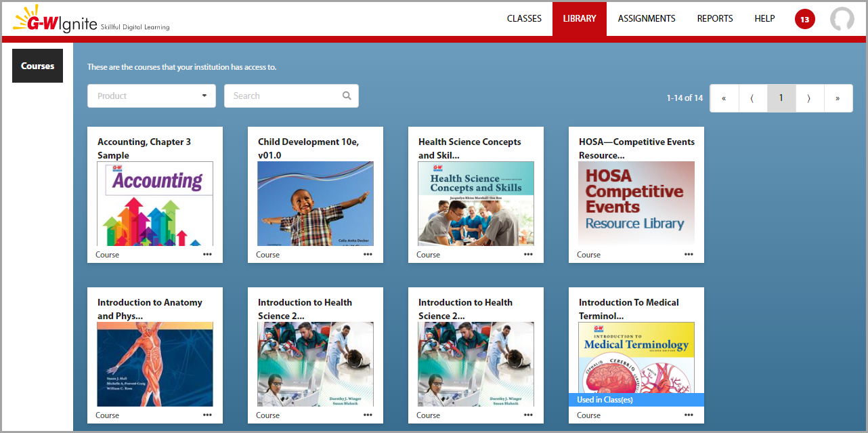Screen dimensions: 868x433
Task: Open more options for HOSA Competitive Events
Action: pyautogui.click(x=689, y=255)
